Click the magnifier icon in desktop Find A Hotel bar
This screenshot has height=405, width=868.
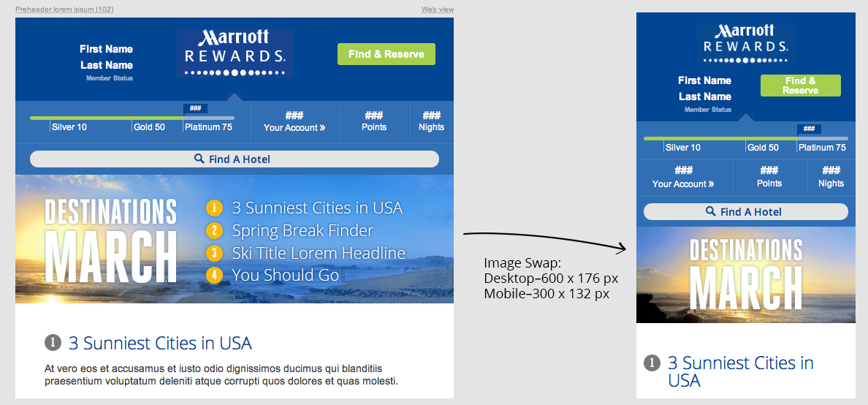pos(199,159)
